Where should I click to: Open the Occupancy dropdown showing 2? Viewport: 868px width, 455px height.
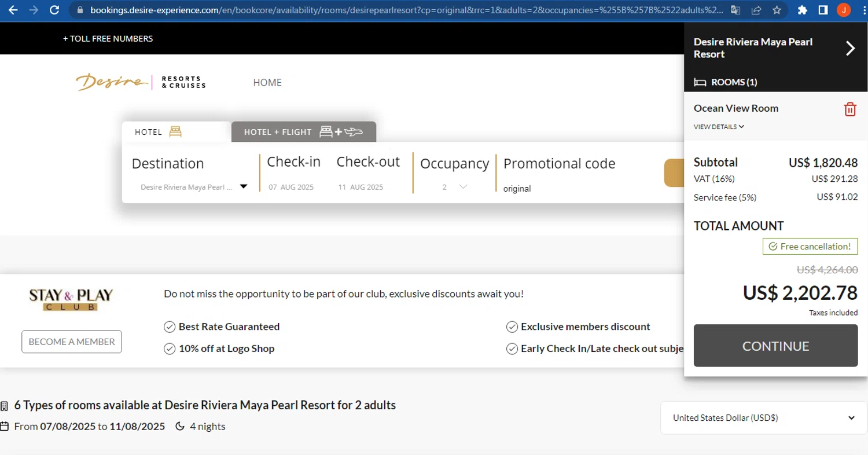click(x=454, y=187)
